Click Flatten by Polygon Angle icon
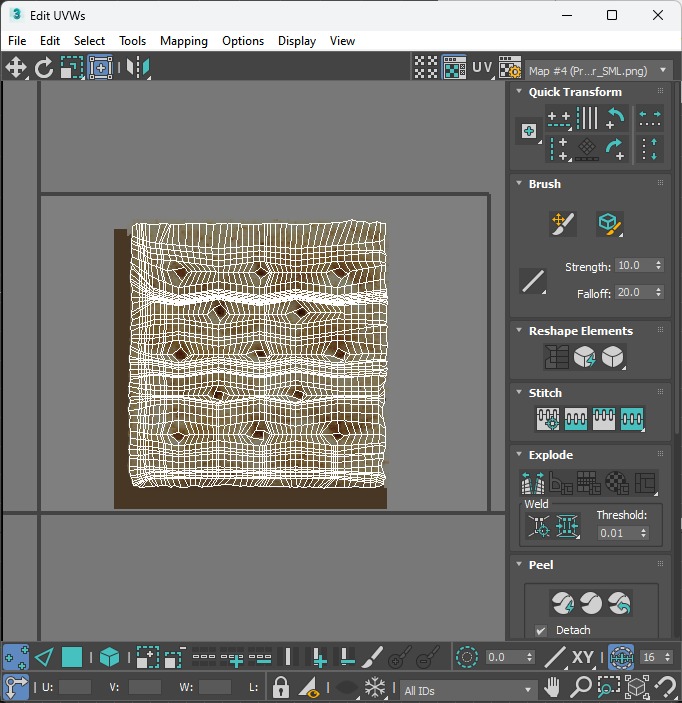The width and height of the screenshot is (682, 703). (560, 483)
